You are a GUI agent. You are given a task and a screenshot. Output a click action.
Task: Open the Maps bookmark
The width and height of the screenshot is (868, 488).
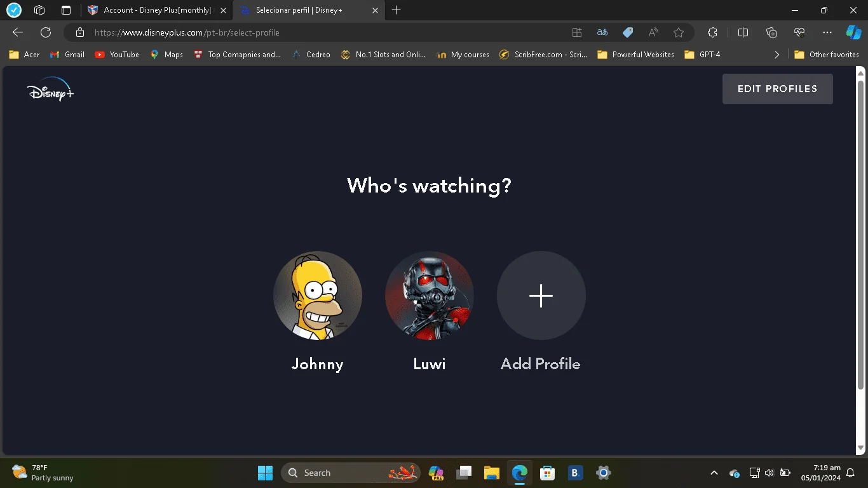(x=166, y=55)
